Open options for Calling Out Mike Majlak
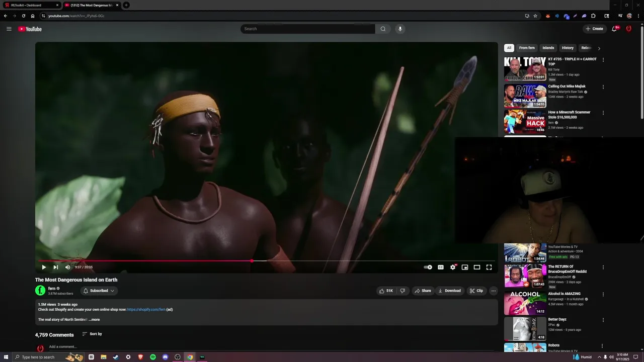644x362 pixels. coord(603,87)
